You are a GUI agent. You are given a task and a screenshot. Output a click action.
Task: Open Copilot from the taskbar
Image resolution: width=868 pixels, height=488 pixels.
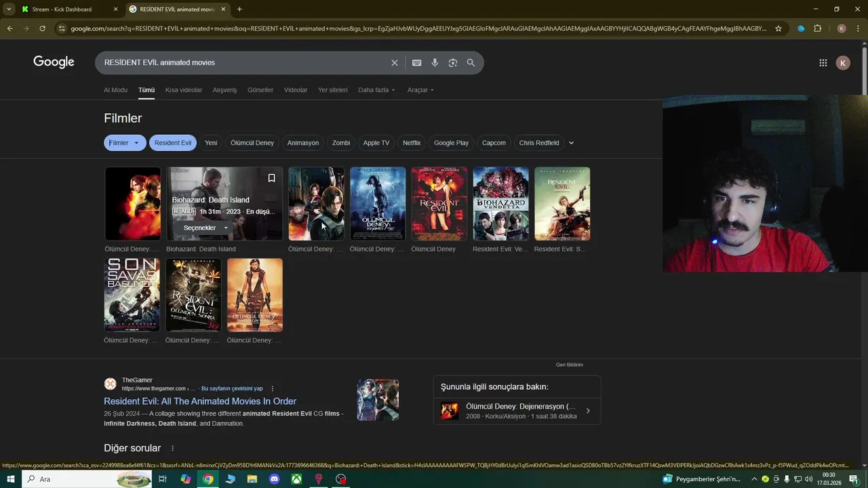click(185, 479)
